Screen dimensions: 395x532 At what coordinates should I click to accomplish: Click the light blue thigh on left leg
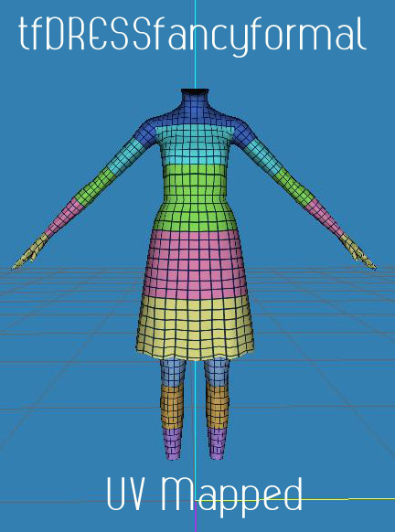(173, 372)
